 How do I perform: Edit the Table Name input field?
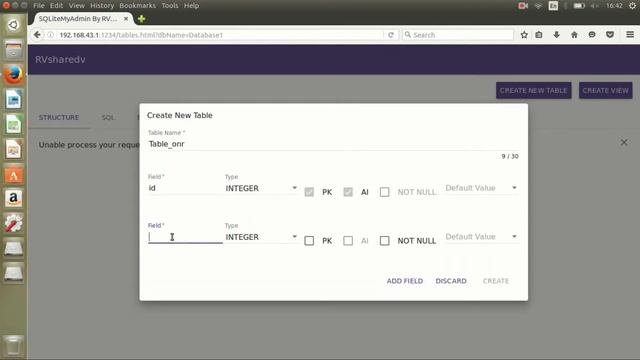(333, 144)
